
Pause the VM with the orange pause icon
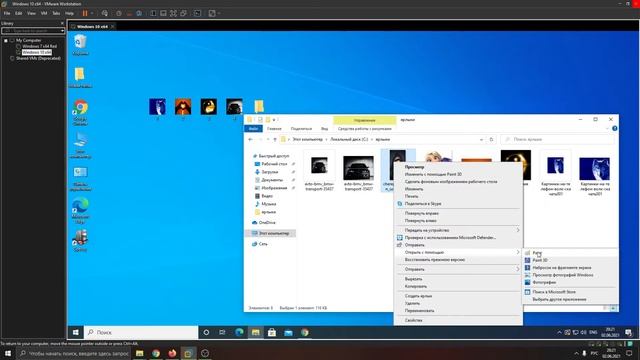pos(85,13)
